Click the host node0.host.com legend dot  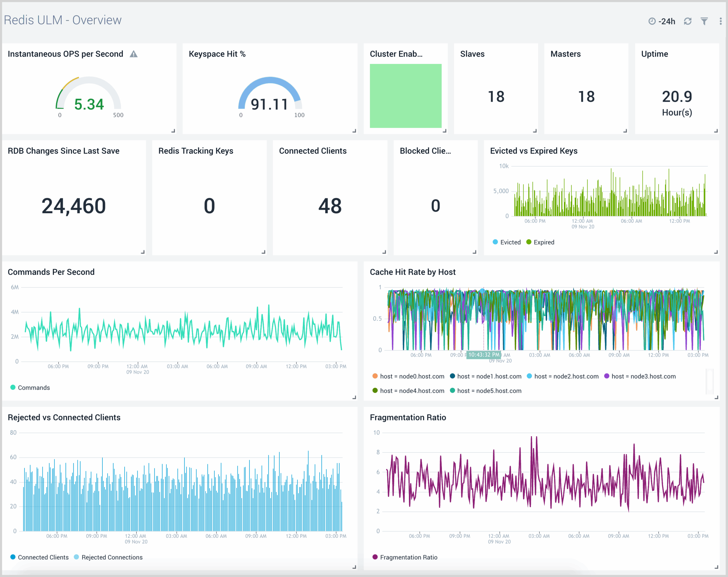coord(375,376)
